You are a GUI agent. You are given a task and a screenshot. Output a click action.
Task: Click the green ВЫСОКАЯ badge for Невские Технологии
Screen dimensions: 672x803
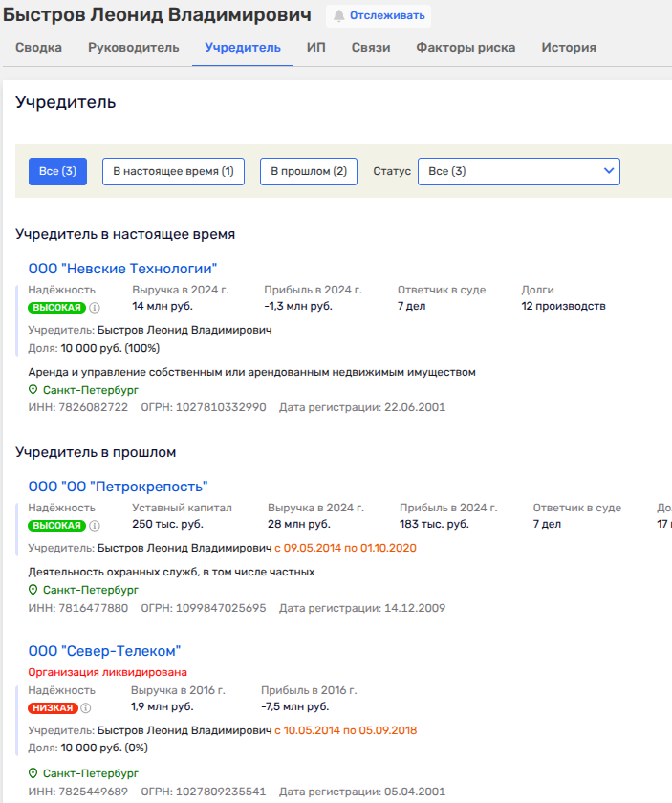pos(56,308)
